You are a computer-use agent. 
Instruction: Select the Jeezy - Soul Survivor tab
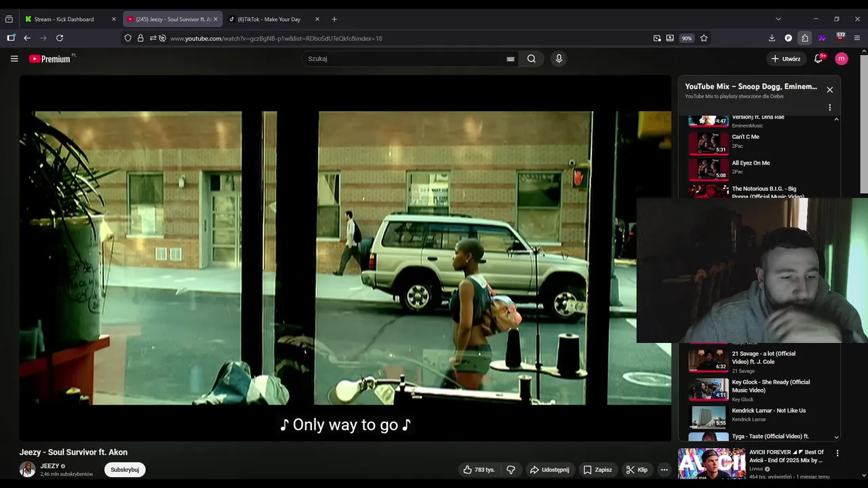coord(173,19)
